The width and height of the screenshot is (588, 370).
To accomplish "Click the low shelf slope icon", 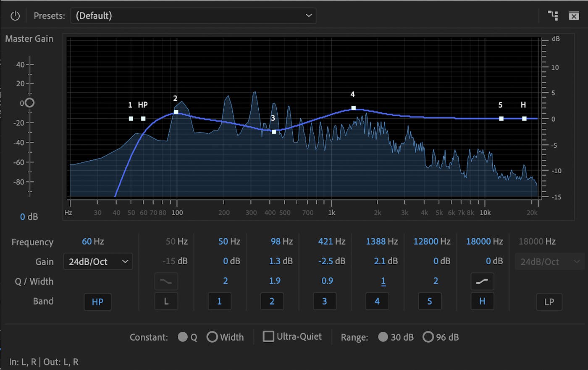I will pos(166,281).
